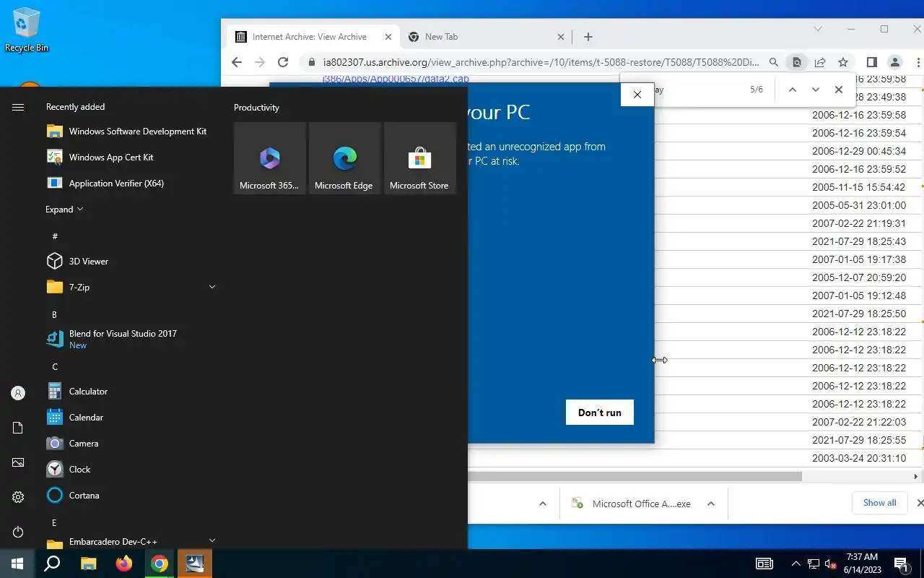Image resolution: width=924 pixels, height=578 pixels.
Task: Open volume tray icon
Action: click(x=831, y=564)
